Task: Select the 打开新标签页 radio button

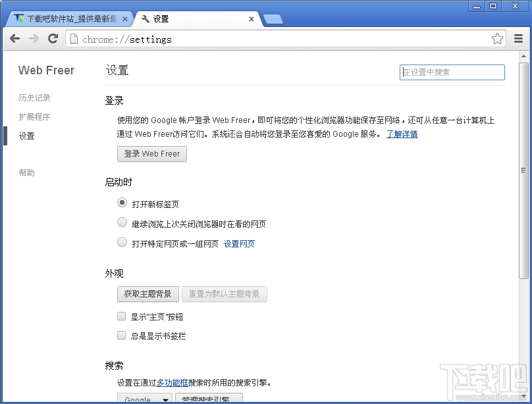Action: (x=122, y=203)
